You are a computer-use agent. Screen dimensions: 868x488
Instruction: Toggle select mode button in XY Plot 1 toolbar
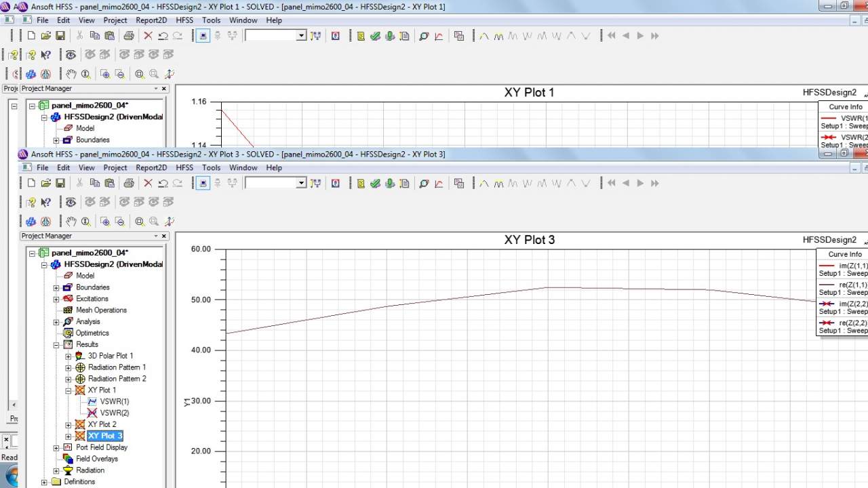(203, 35)
